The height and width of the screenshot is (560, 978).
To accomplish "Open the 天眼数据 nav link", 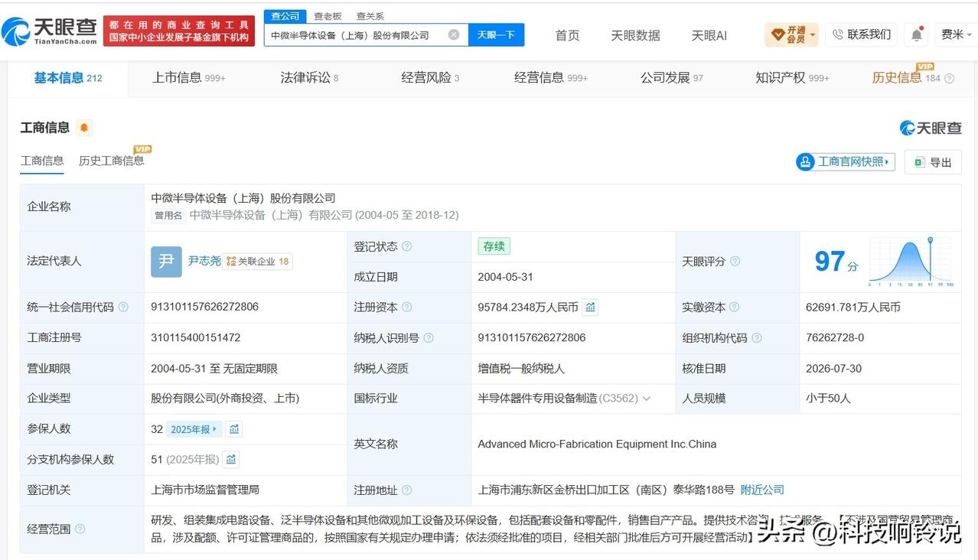I will pyautogui.click(x=635, y=35).
